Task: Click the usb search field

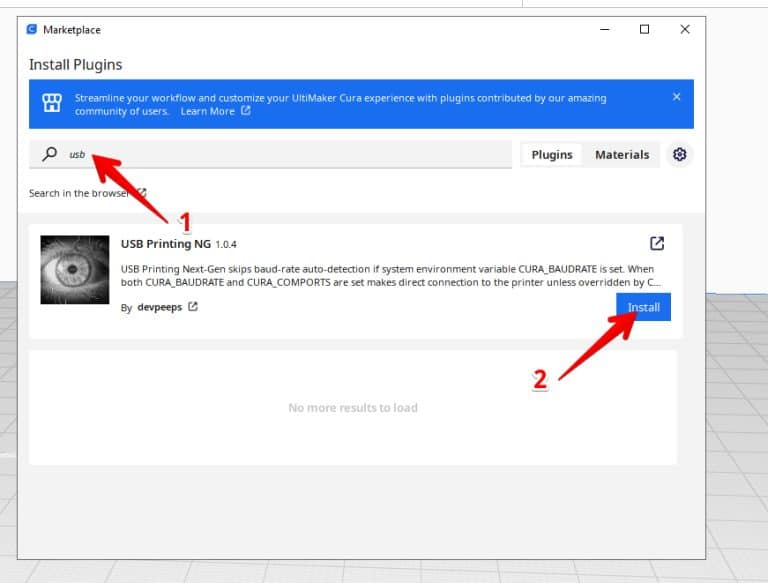Action: tap(270, 154)
